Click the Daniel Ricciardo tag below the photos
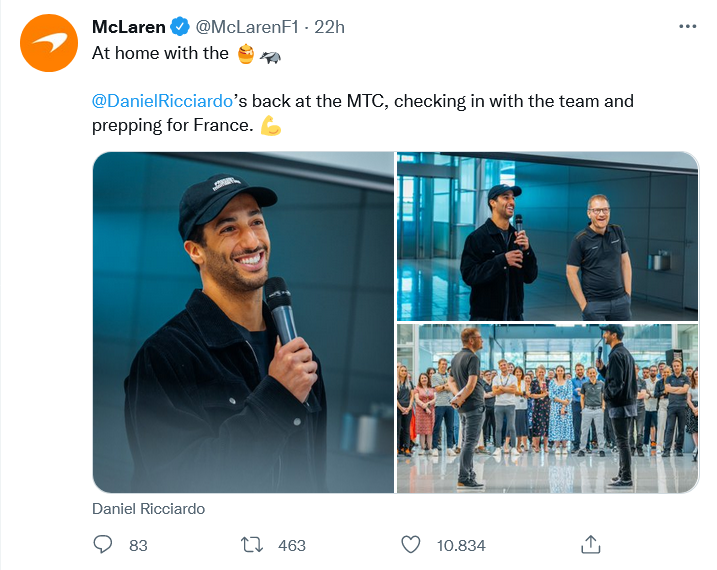Screen dimensions: 717x570 (x=148, y=509)
